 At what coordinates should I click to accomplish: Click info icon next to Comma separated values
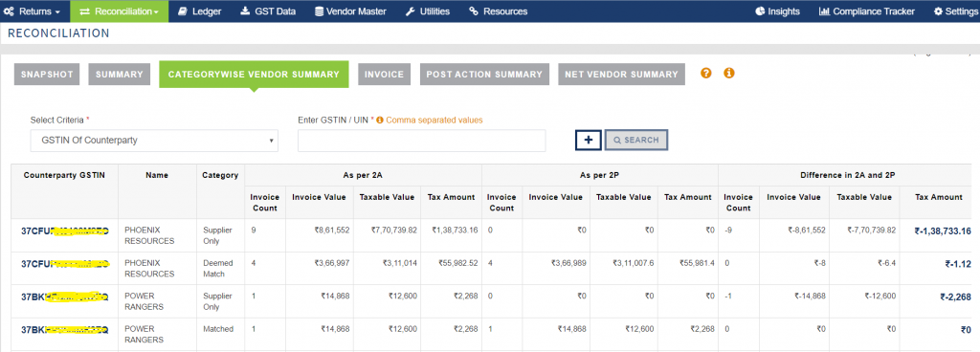(380, 120)
